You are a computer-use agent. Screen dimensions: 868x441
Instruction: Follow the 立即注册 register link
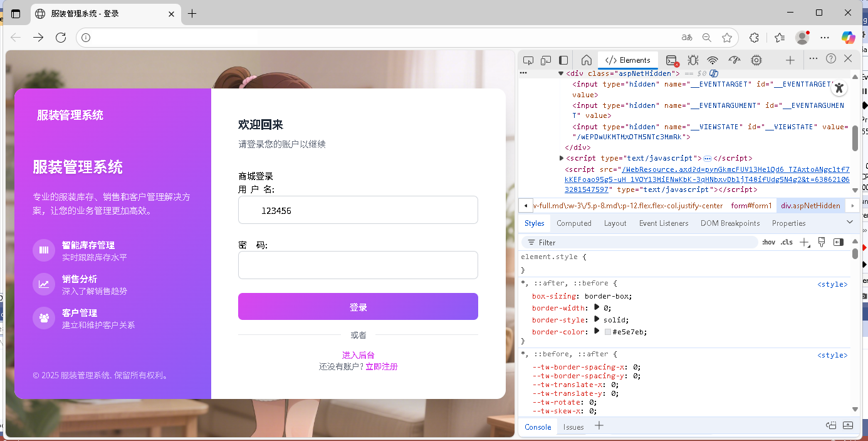[x=382, y=366]
